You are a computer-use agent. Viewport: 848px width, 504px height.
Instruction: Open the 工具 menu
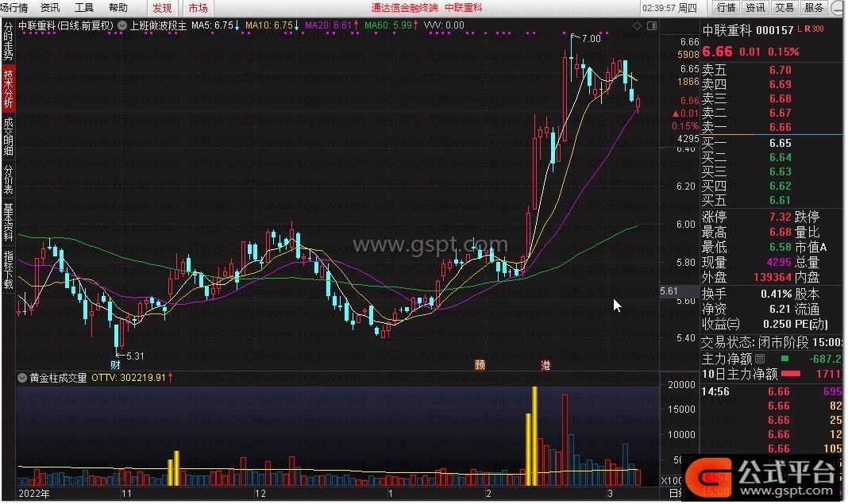[84, 8]
